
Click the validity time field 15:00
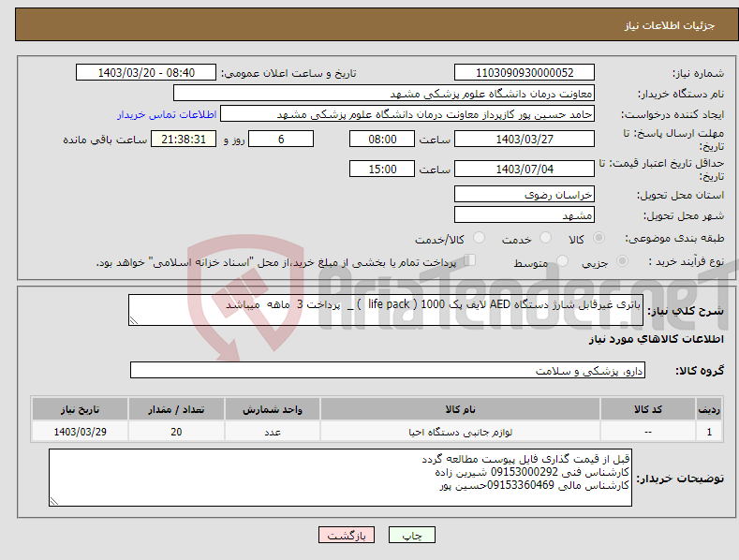coord(382,169)
